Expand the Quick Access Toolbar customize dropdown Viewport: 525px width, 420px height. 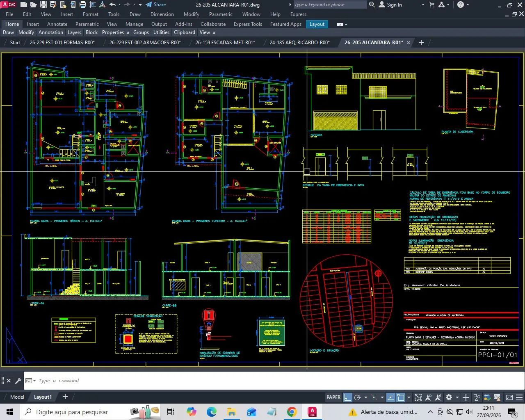pos(140,5)
